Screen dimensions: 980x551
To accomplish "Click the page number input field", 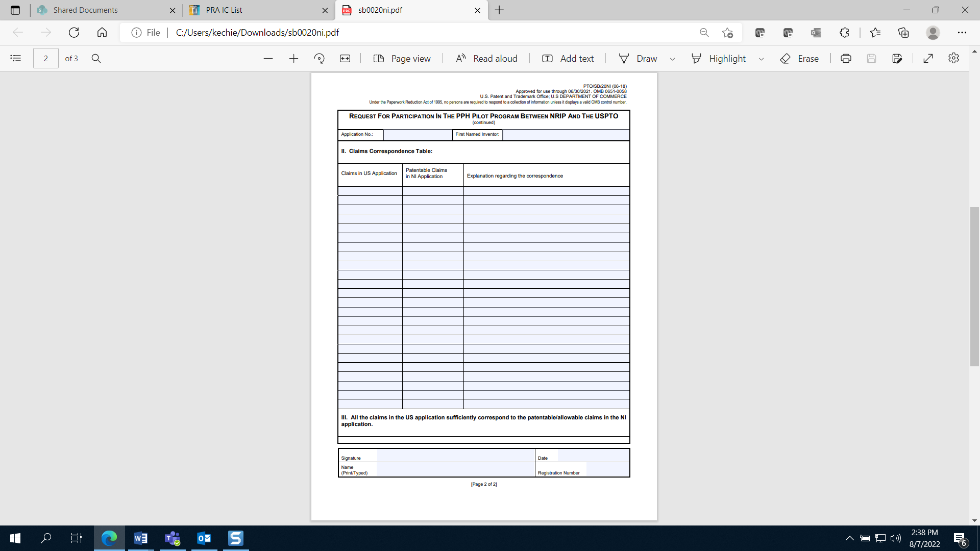I will click(x=46, y=58).
